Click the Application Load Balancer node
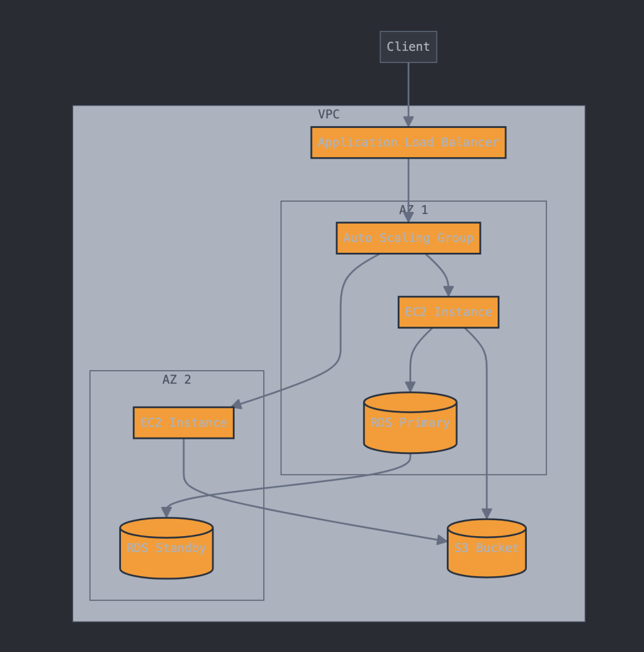 [408, 143]
